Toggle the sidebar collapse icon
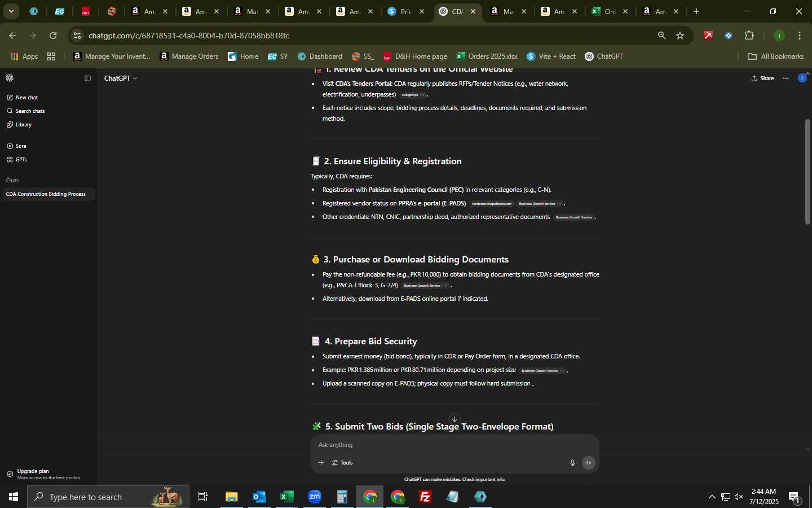The image size is (812, 508). (87, 78)
